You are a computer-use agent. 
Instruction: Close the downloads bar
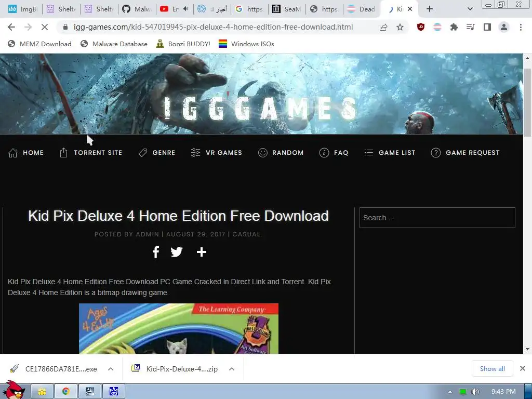(523, 368)
